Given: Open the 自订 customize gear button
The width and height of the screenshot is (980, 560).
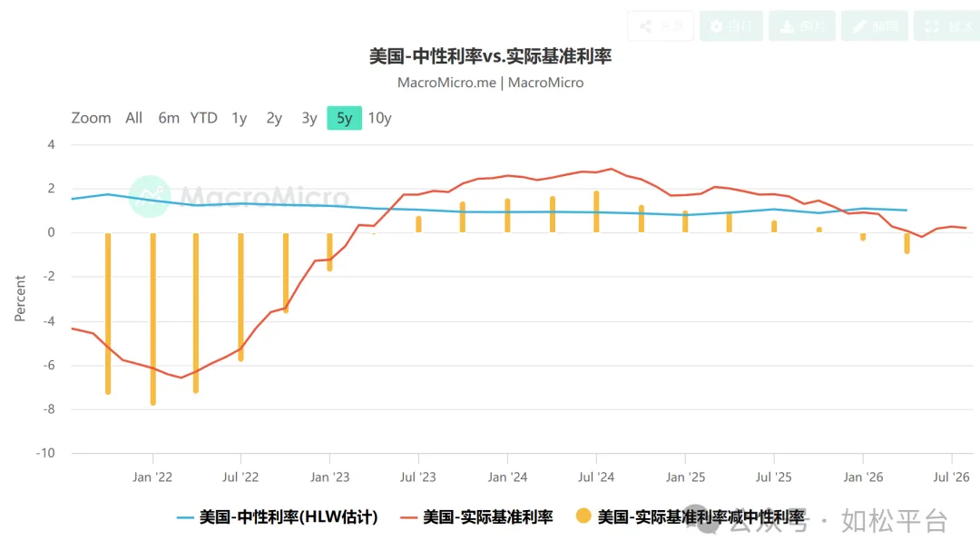Looking at the screenshot, I should (731, 26).
